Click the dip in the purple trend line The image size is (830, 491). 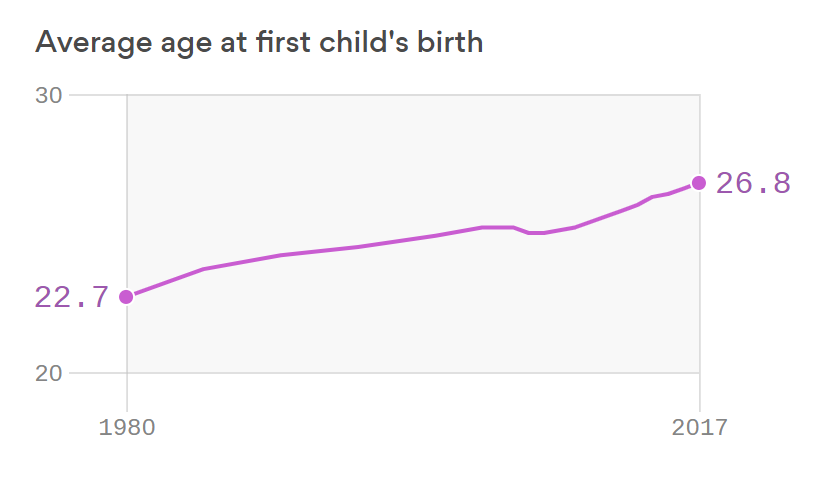pos(535,232)
